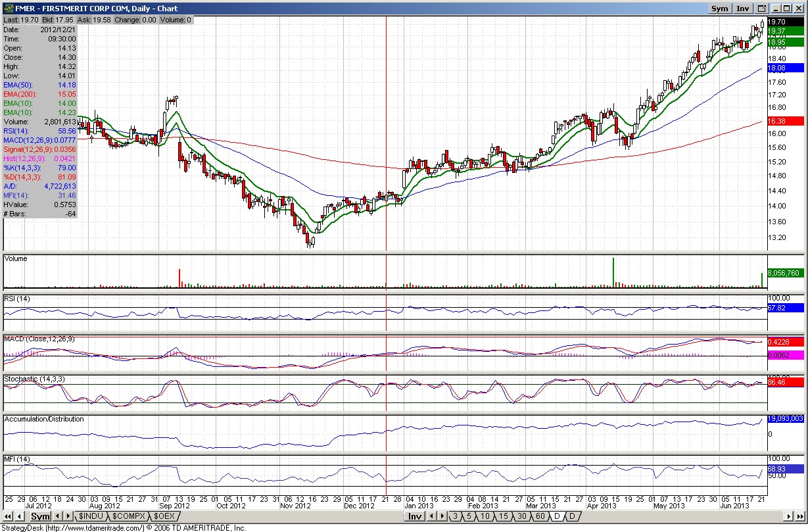The image size is (808, 532).
Task: Click the Inv button in the title bar
Action: [743, 9]
